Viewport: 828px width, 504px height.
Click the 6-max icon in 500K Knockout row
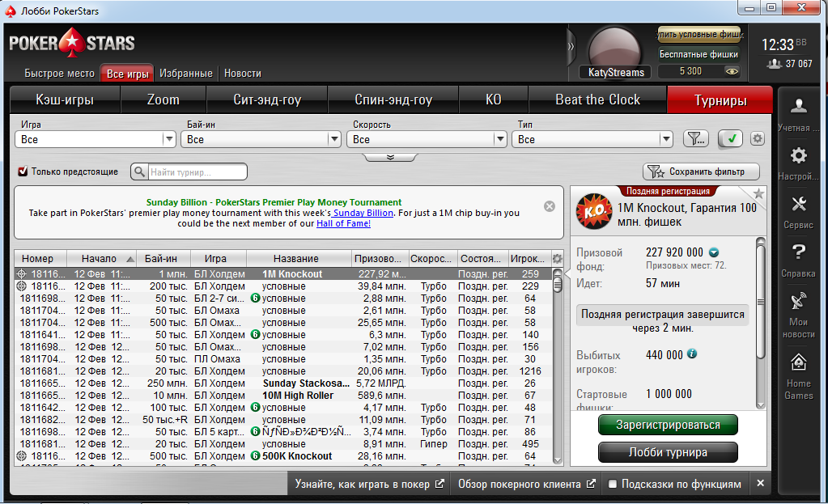(x=255, y=456)
